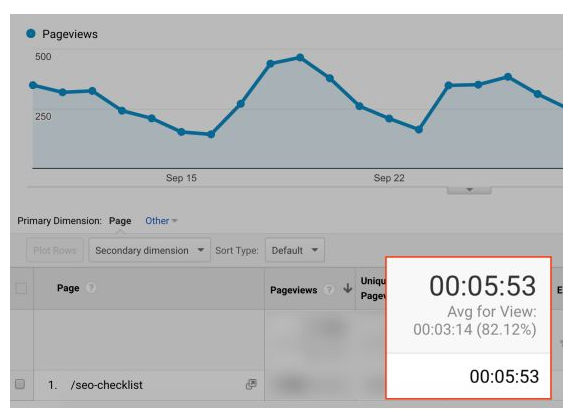
Task: Click the Pageviews legend blue dot
Action: [x=31, y=34]
